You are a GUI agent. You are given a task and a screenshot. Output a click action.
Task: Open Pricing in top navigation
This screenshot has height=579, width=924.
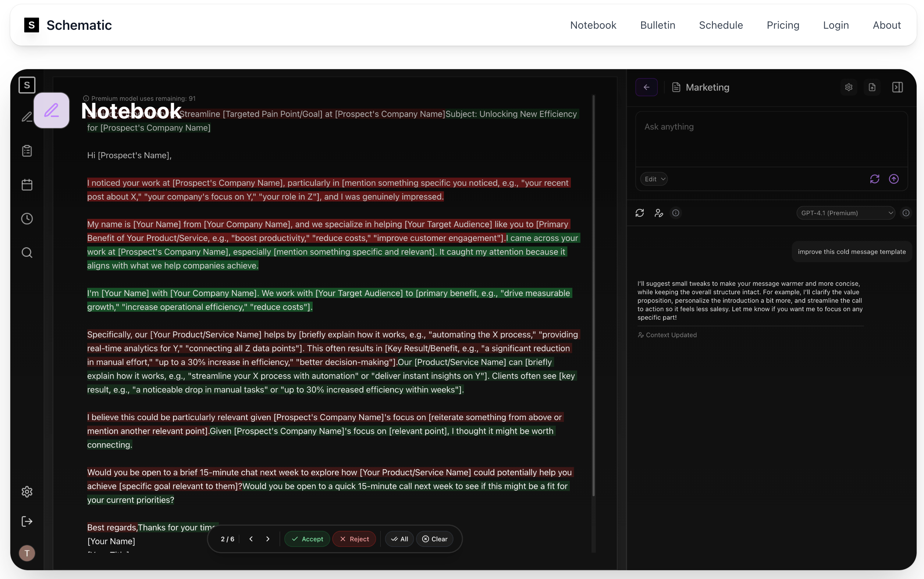(783, 25)
